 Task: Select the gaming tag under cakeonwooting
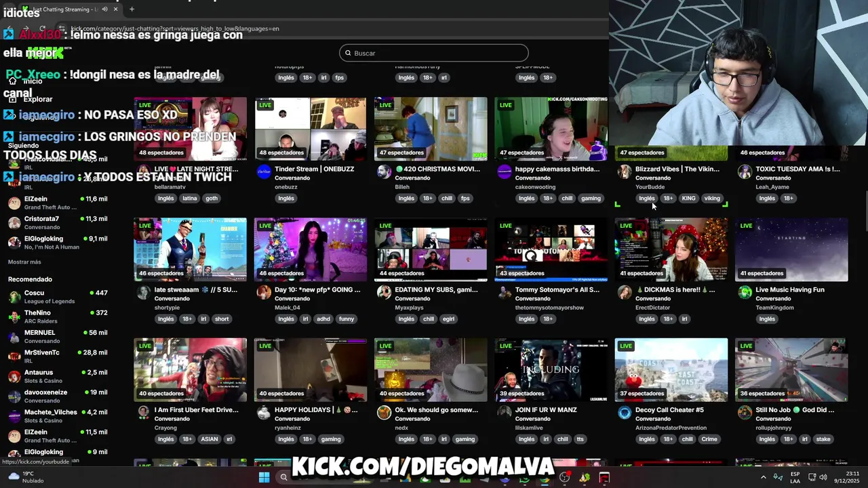[x=591, y=199]
